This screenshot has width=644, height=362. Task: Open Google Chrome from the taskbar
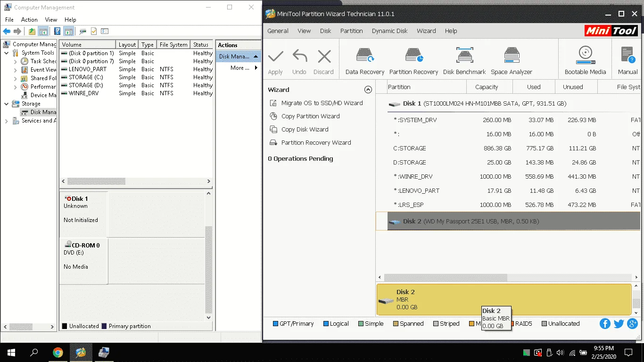click(x=58, y=353)
